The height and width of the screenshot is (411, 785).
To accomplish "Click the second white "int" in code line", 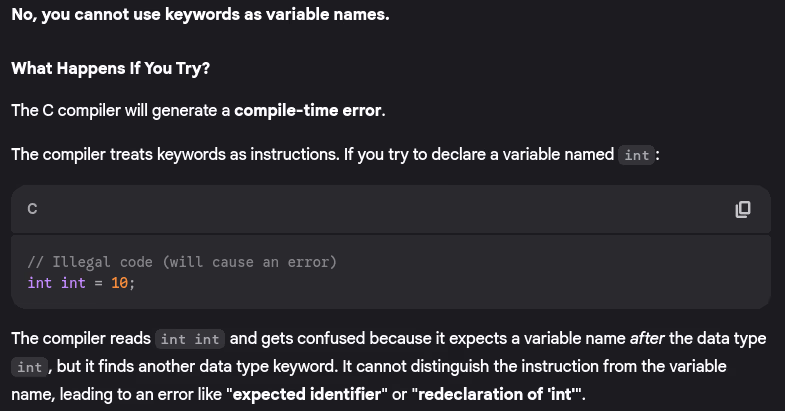I will tap(74, 283).
